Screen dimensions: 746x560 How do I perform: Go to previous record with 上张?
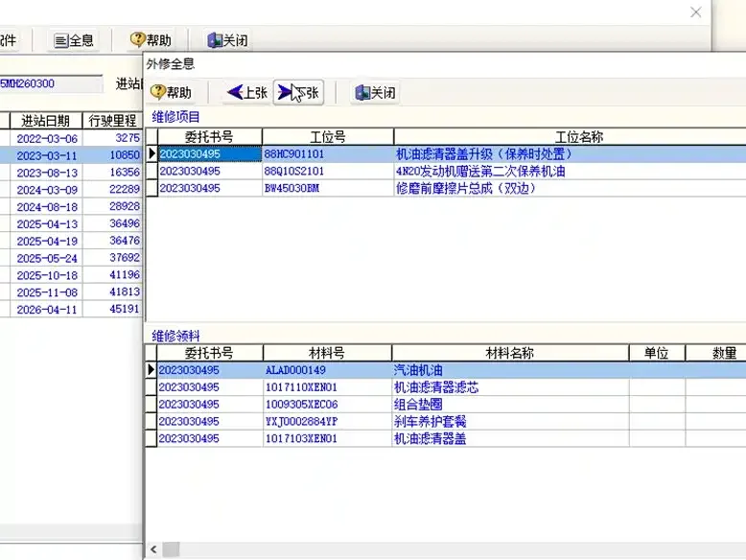247,92
